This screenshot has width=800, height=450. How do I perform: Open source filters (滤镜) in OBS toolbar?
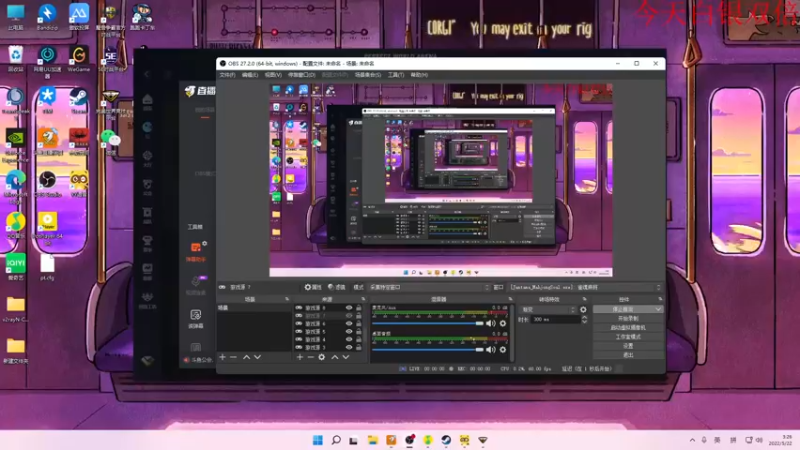(337, 287)
